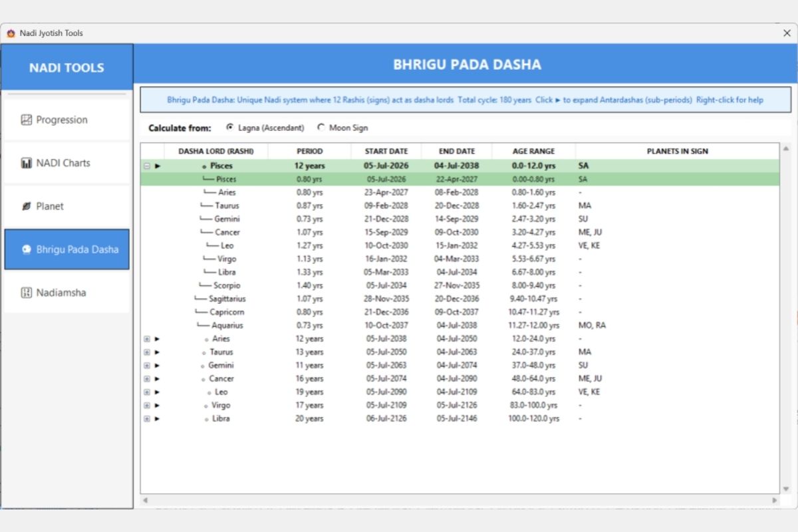
Task: Expand the Gemini 11 years dasha row
Action: 147,365
